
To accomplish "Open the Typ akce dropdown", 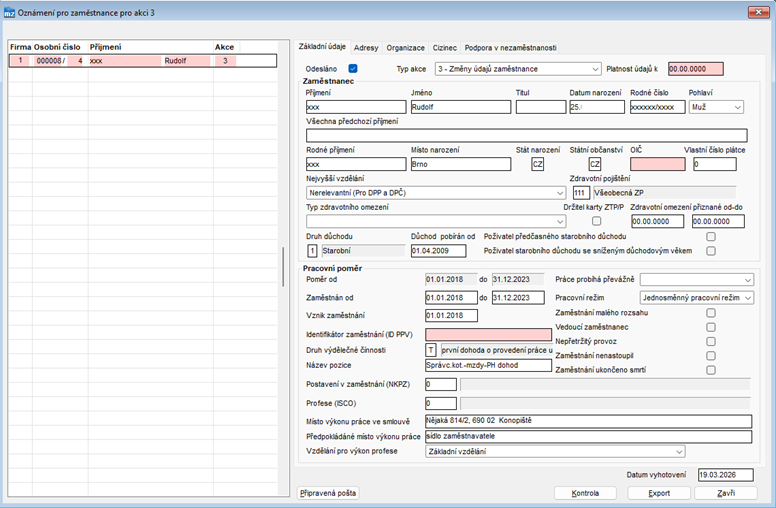I will pyautogui.click(x=518, y=69).
